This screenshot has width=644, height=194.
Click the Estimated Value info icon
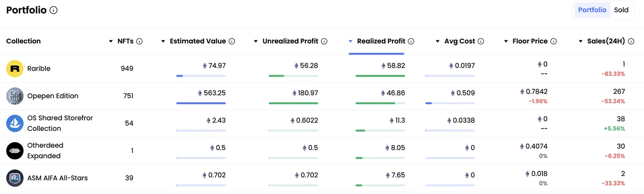(232, 41)
